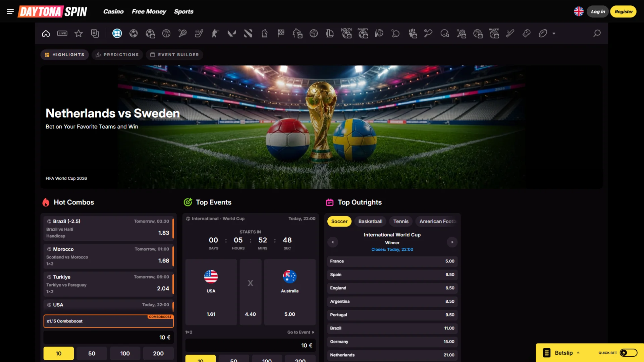Switch to the Highlights tab
This screenshot has width=644, height=362.
point(65,55)
